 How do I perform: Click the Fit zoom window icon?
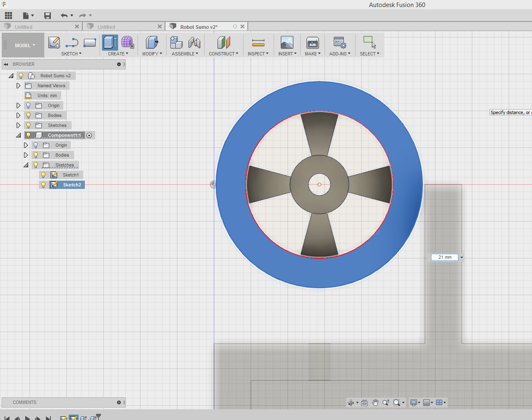397,403
